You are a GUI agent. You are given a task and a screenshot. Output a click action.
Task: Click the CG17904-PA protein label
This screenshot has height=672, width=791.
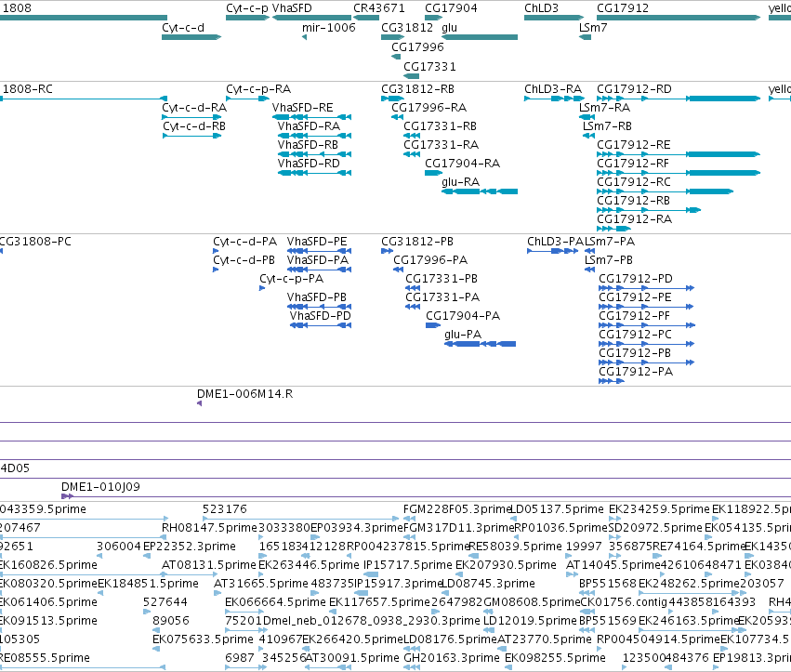pos(463,316)
